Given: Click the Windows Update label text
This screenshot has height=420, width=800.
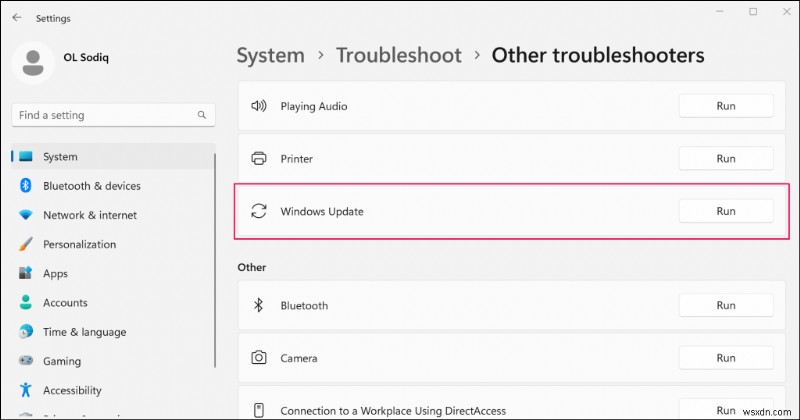Looking at the screenshot, I should [322, 211].
